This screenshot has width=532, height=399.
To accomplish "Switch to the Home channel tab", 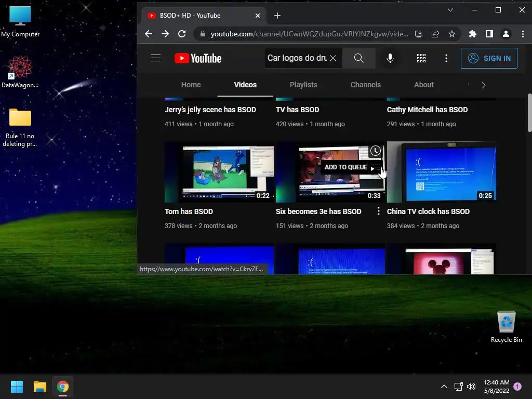I will 191,85.
